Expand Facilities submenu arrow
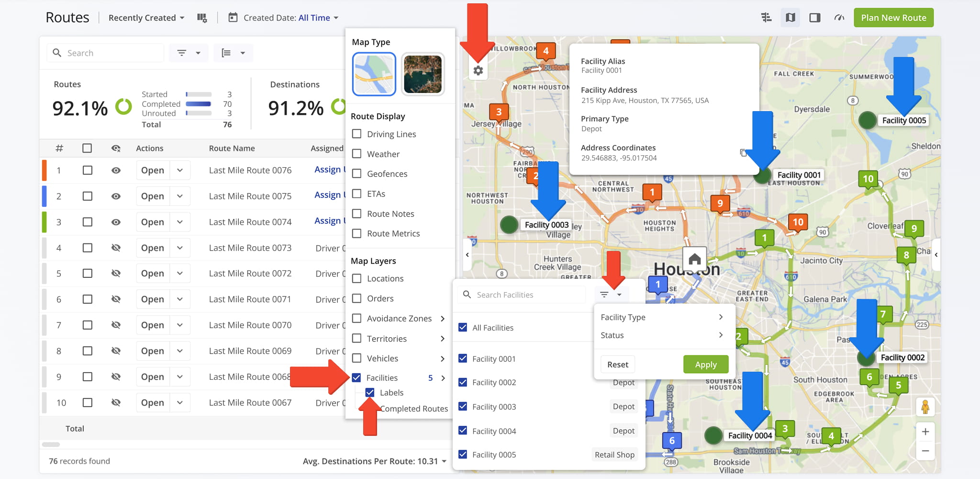Viewport: 980px width, 479px height. click(443, 378)
